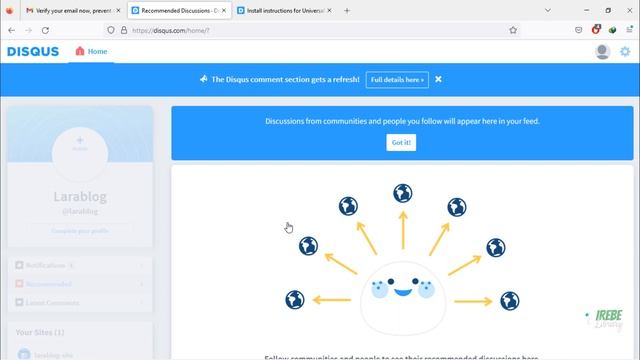The image size is (640, 360).
Task: Open Full details here link
Action: pos(397,80)
